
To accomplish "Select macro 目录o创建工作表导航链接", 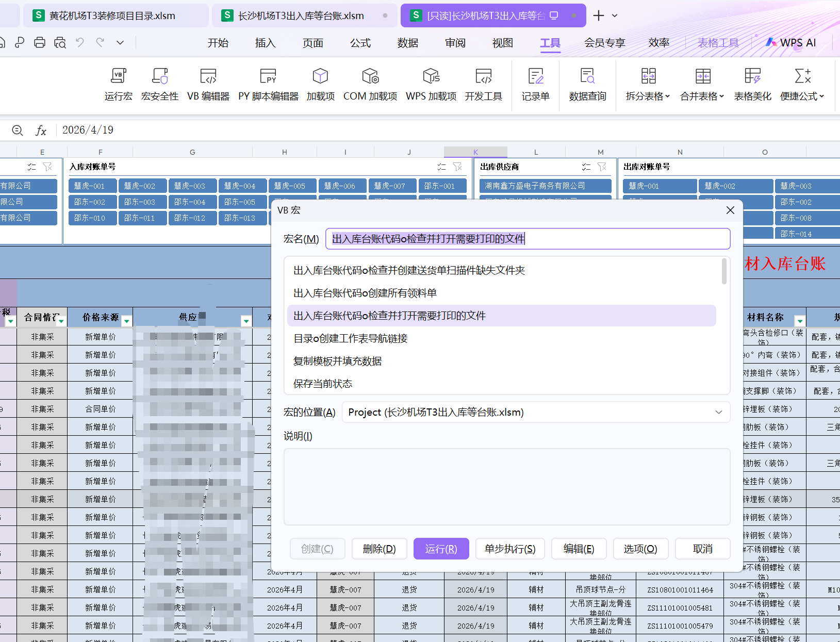I will coord(502,338).
